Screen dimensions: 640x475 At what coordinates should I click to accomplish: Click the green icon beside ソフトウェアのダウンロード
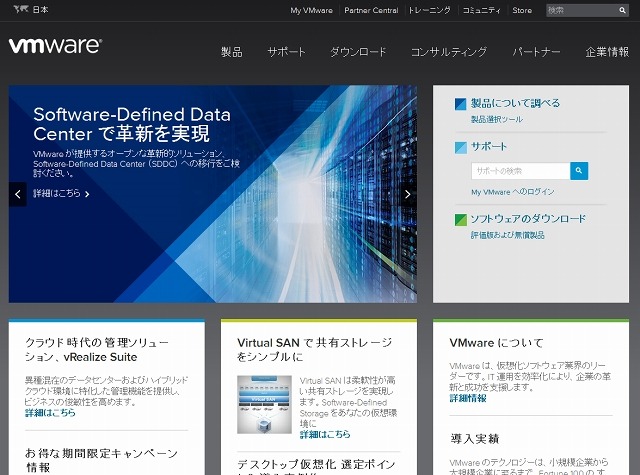(x=461, y=220)
